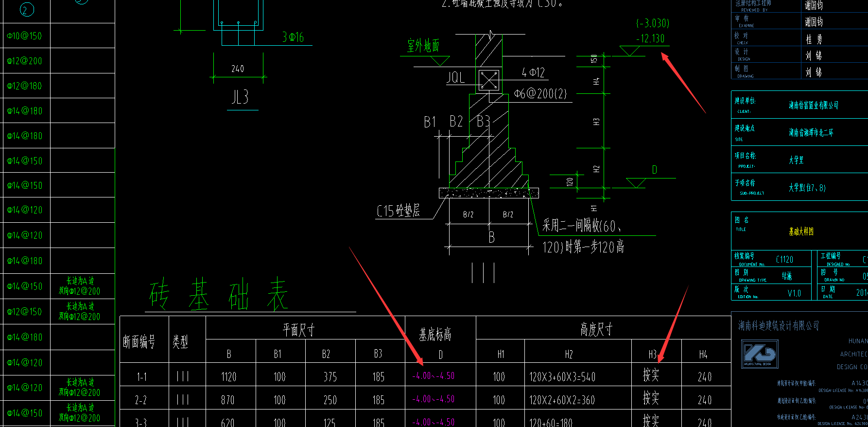This screenshot has width=868, height=427.
Task: Click the 120X3+60X3=540 height cell
Action: point(562,377)
